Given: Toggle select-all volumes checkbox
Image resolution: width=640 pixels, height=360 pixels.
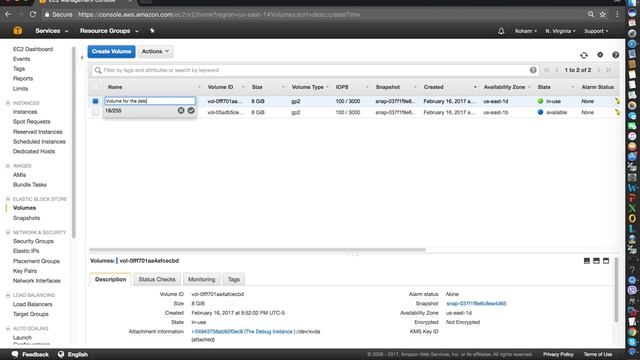Looking at the screenshot, I should coord(96,87).
